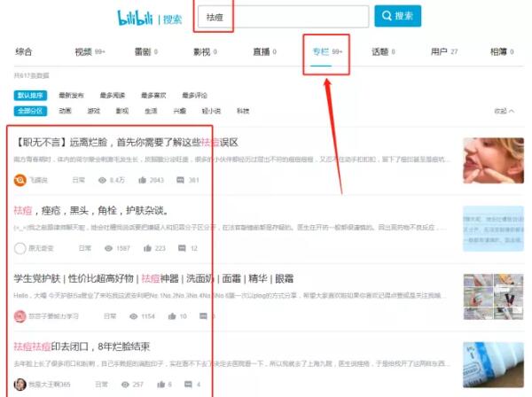Click comment icon on first article

tap(182, 180)
